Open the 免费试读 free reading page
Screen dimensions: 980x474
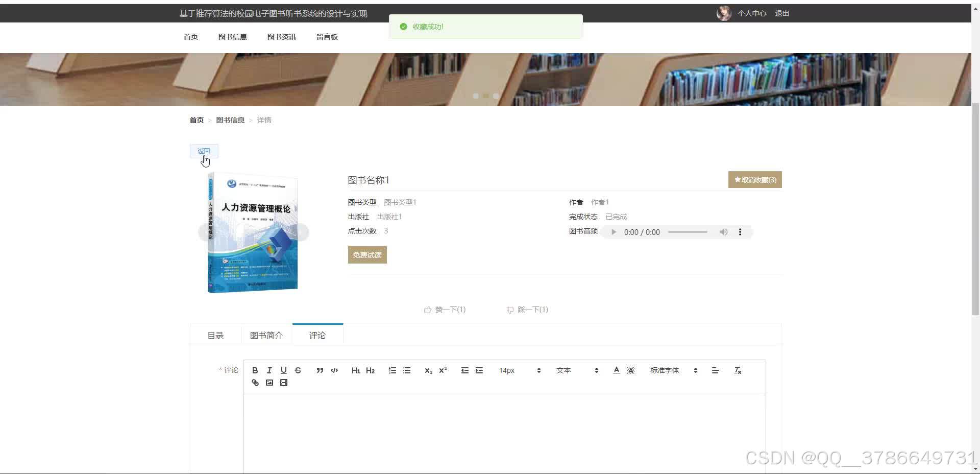[x=366, y=254]
